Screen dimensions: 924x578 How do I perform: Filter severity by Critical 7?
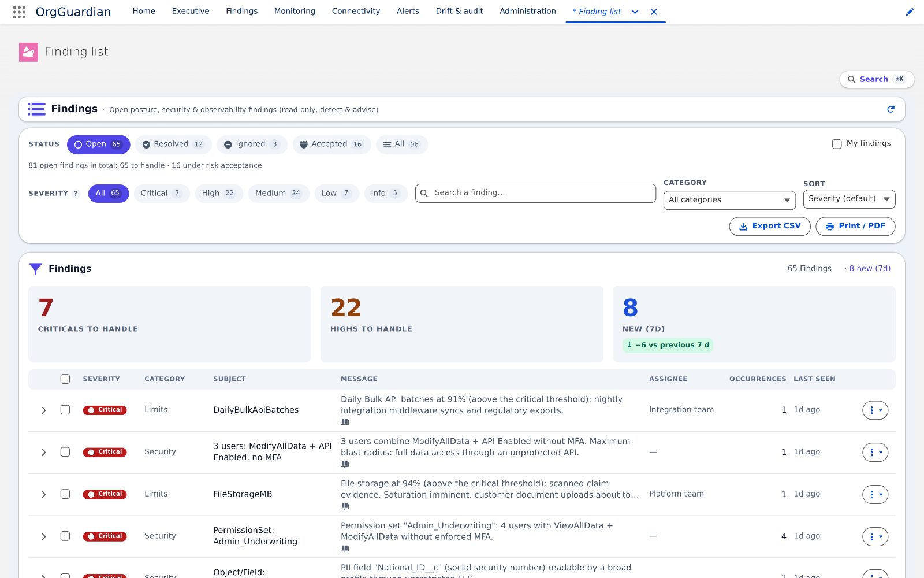click(x=161, y=194)
